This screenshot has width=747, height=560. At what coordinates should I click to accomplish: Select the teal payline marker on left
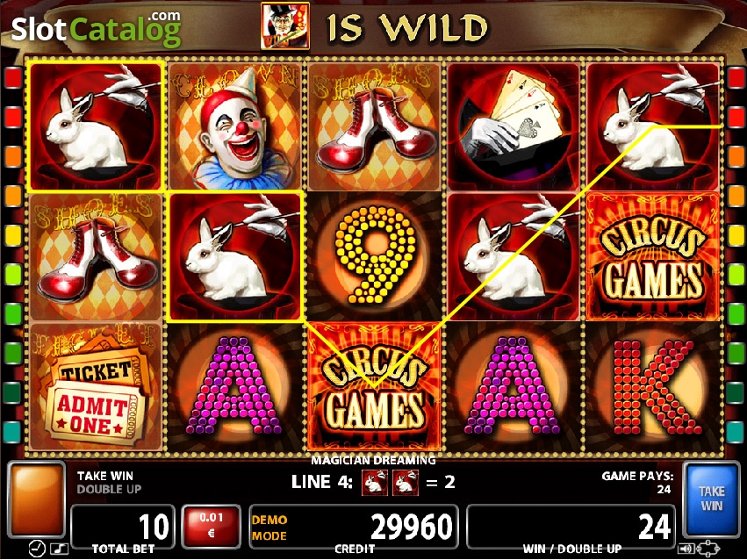(13, 433)
